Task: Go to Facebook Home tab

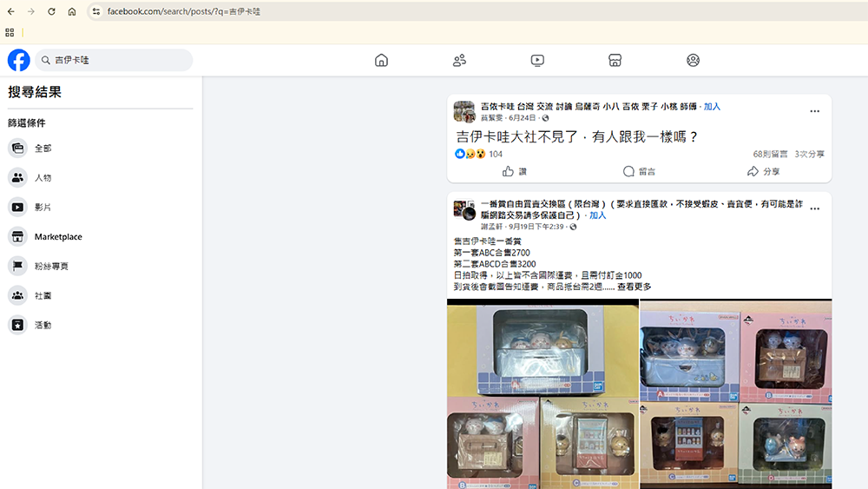Action: (x=381, y=60)
